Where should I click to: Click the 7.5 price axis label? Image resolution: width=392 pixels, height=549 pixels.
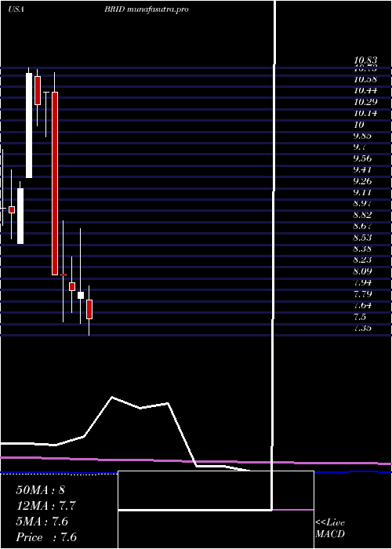(x=360, y=317)
